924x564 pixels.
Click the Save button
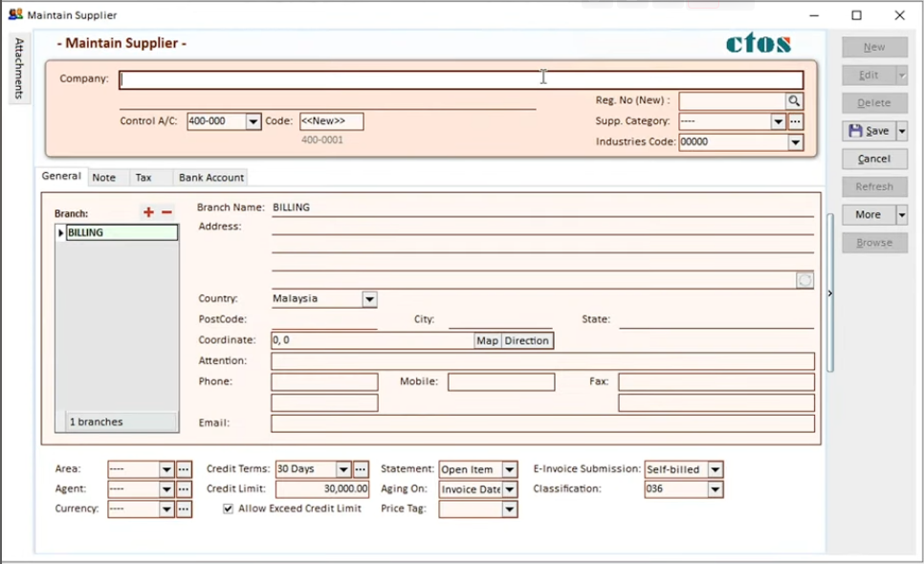[x=869, y=131]
